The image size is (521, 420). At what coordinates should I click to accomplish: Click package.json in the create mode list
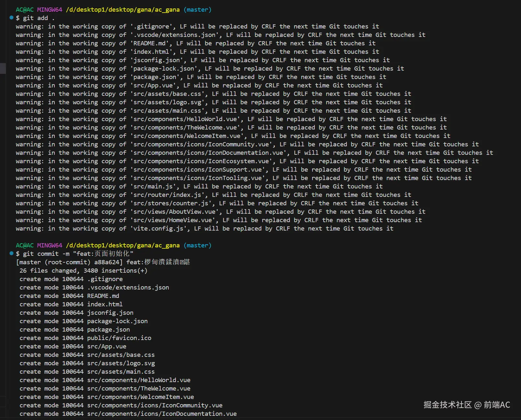(108, 330)
